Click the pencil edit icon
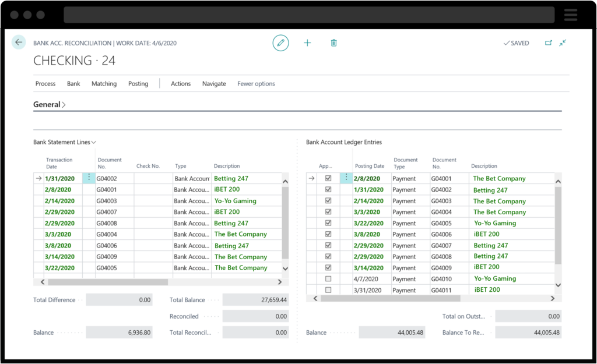Viewport: 597px width, 364px height. tap(280, 43)
